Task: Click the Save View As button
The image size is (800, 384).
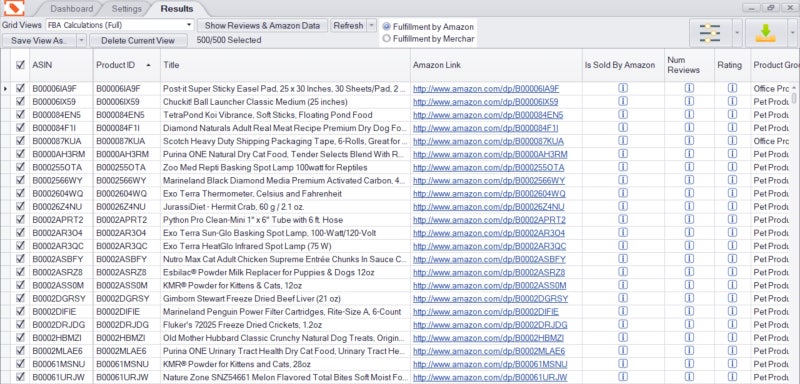Action: [x=39, y=40]
